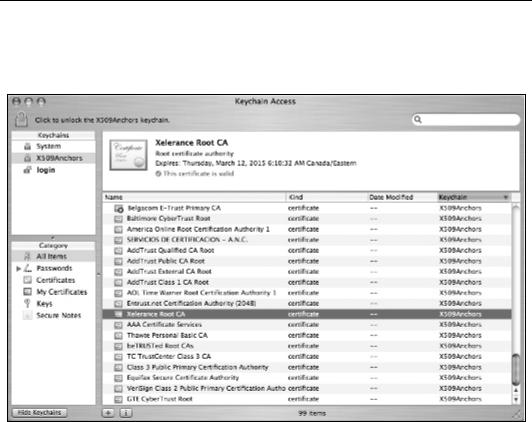Select AddTrust Public CA Root row
The image size is (532, 422).
point(307,261)
